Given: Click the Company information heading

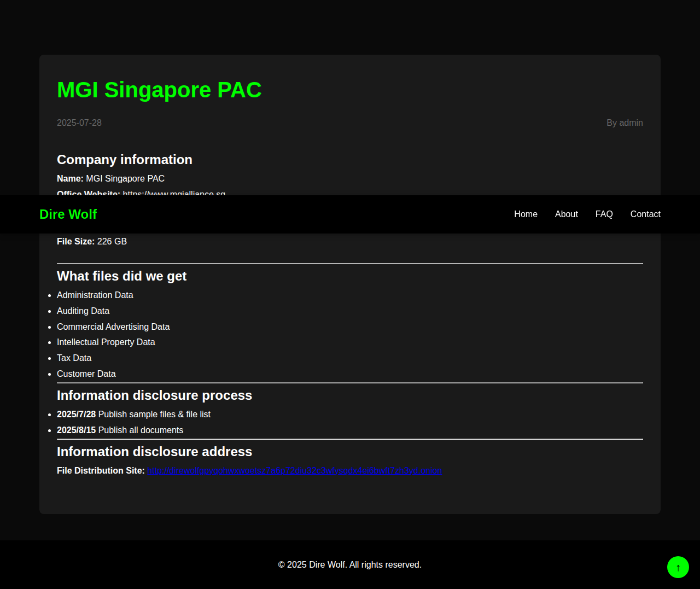Looking at the screenshot, I should point(125,160).
